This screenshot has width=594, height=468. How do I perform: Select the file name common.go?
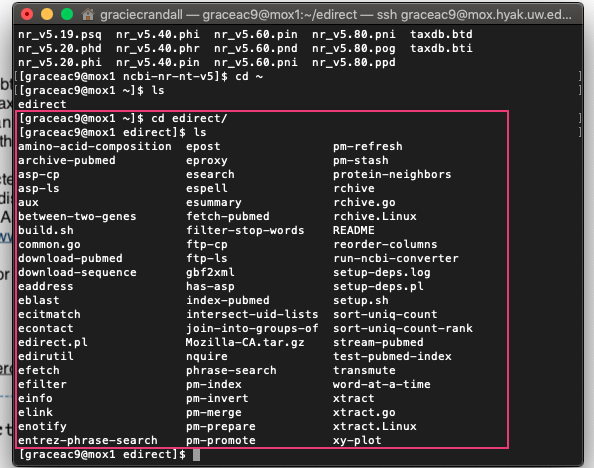(x=49, y=244)
